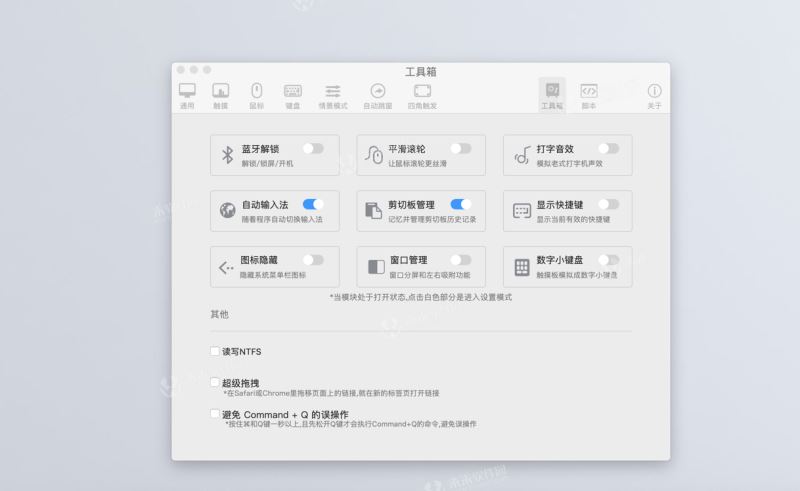800x491 pixels.
Task: Enable the 打字音效 typing sound switch
Action: click(609, 149)
